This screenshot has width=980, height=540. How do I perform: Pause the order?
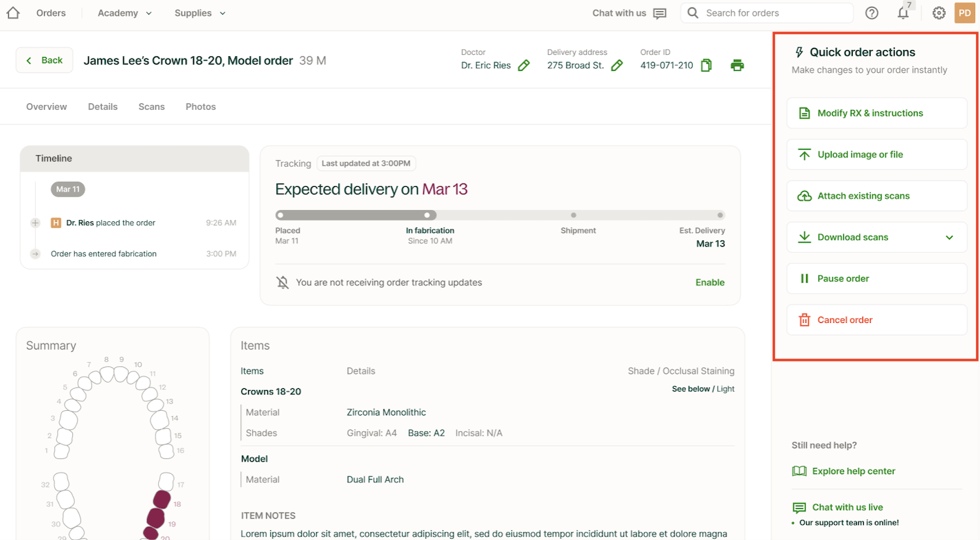(876, 278)
